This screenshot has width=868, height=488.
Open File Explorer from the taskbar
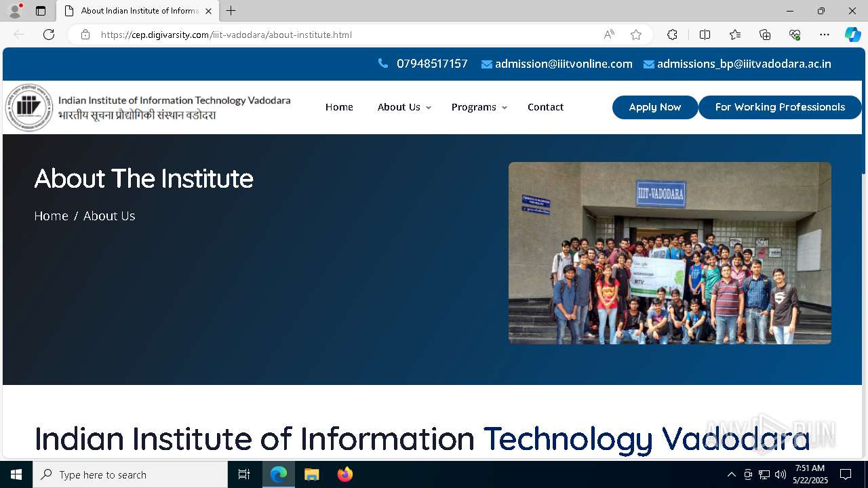tap(311, 474)
